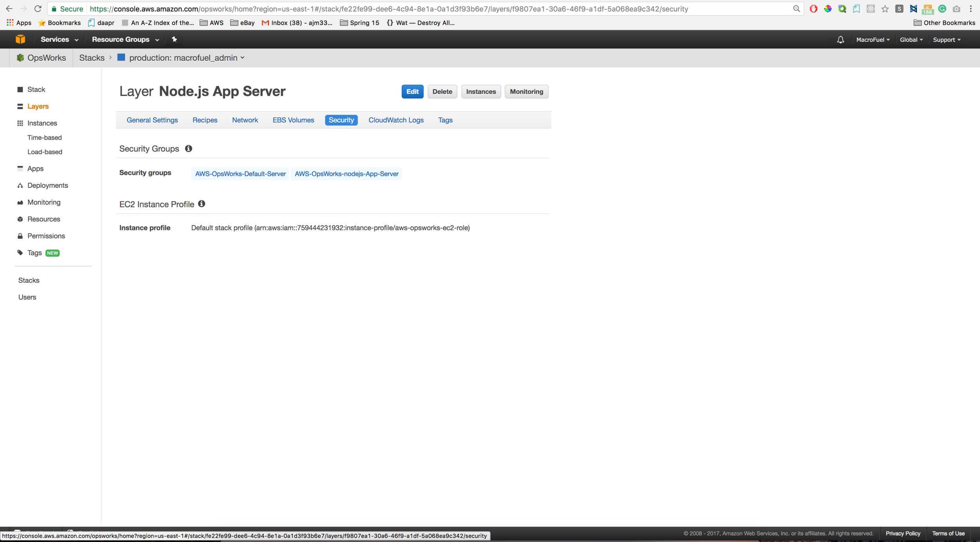
Task: Open AWS-OpsWorks-Default-Server security group link
Action: (x=240, y=174)
